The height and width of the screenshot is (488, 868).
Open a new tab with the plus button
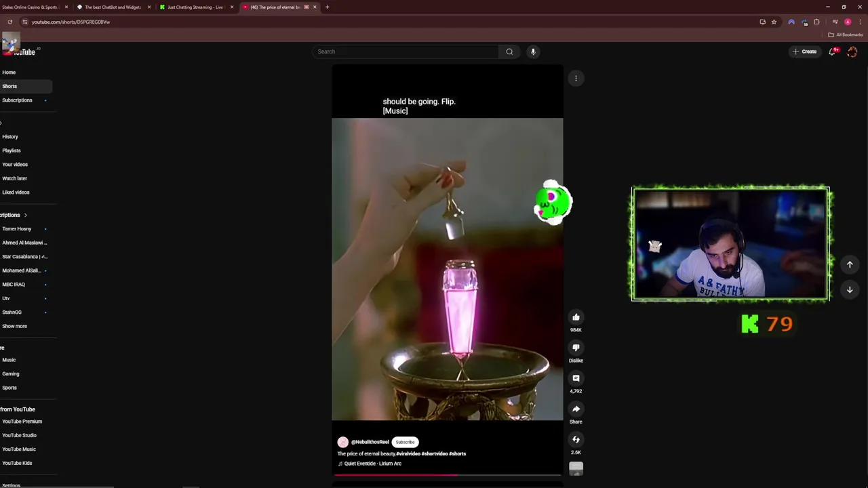tap(327, 7)
